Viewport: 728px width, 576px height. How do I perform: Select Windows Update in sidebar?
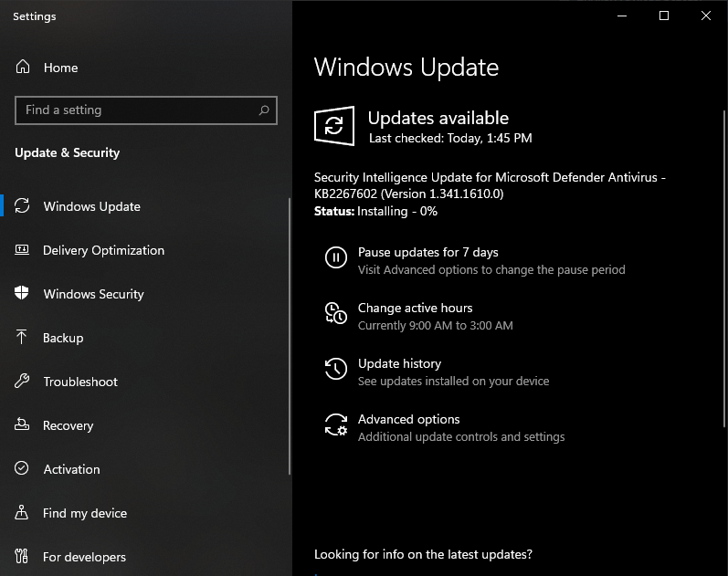(91, 206)
